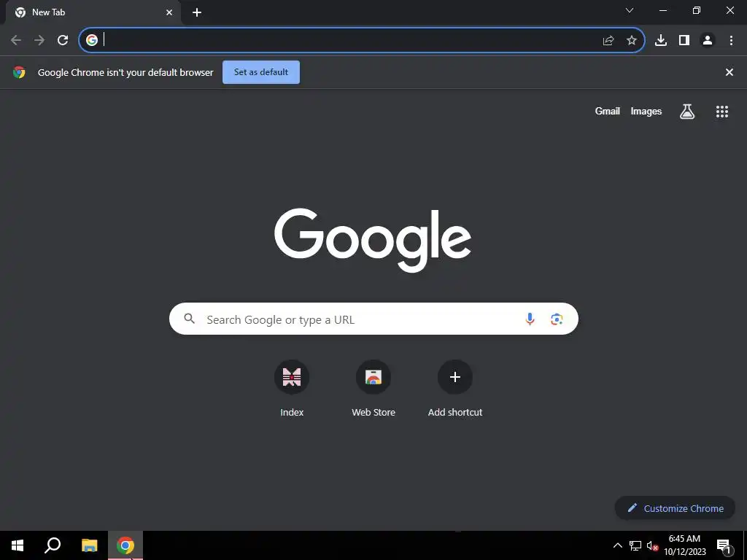Share this page from the address bar
The image size is (747, 560).
608,41
